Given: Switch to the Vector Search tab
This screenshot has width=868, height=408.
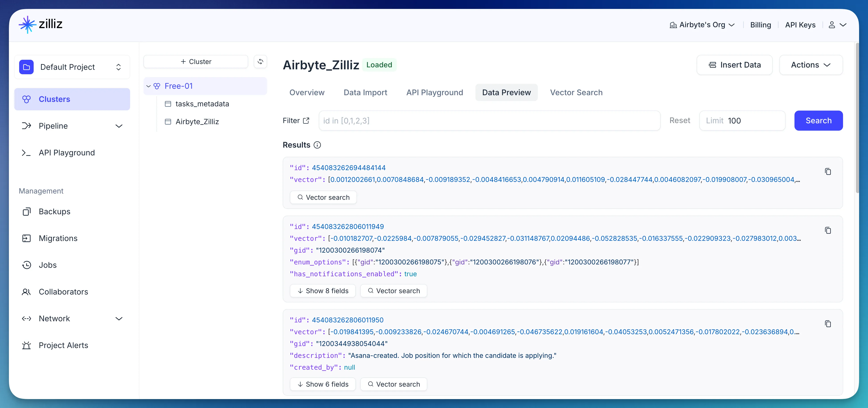Looking at the screenshot, I should pyautogui.click(x=576, y=92).
